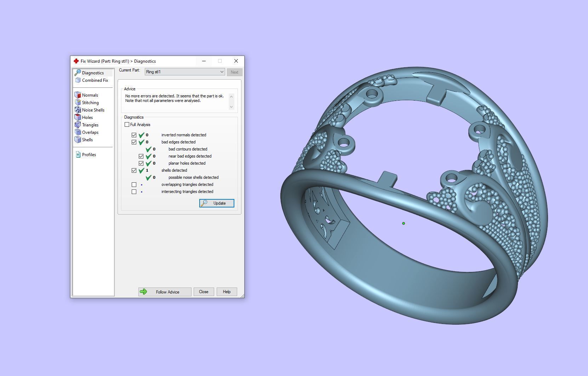588x376 pixels.
Task: Click the 'Profiles' label in sidebar
Action: pyautogui.click(x=89, y=155)
